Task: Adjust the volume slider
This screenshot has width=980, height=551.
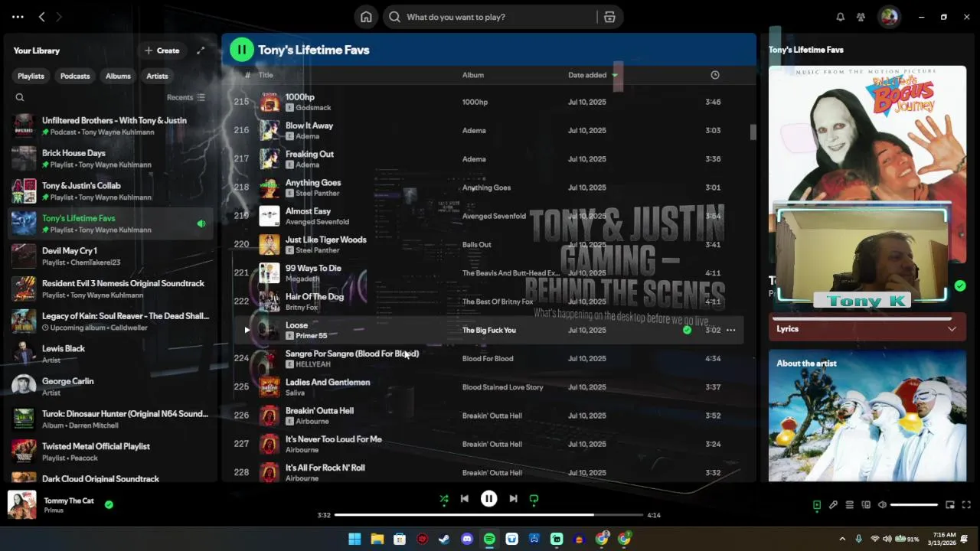Action: [x=914, y=505]
